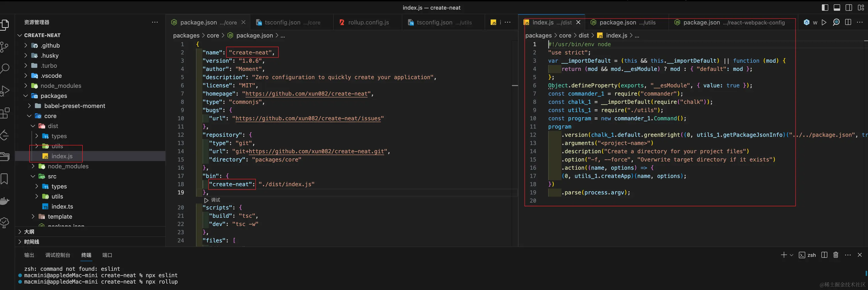Customize layout from title bar icon
The height and width of the screenshot is (290, 868).
[x=861, y=7]
